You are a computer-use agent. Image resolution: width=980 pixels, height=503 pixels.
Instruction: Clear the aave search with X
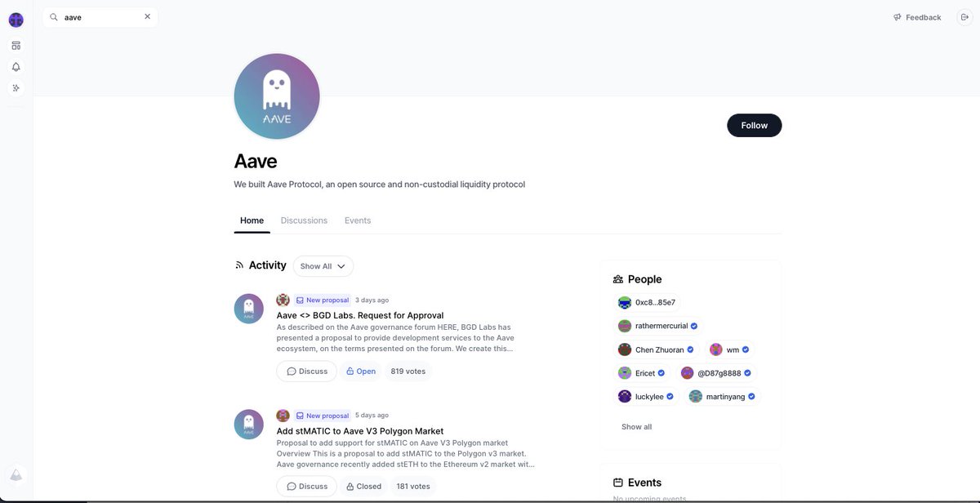coord(148,16)
